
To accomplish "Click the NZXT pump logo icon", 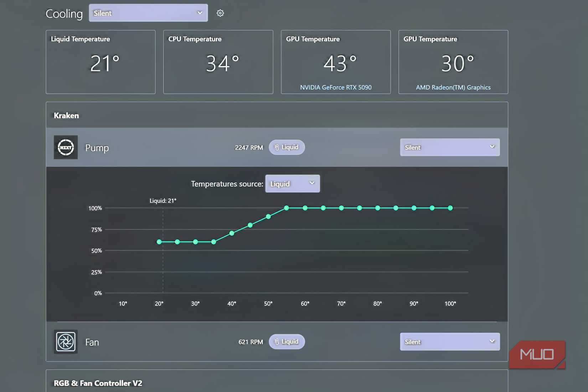I will pos(66,147).
